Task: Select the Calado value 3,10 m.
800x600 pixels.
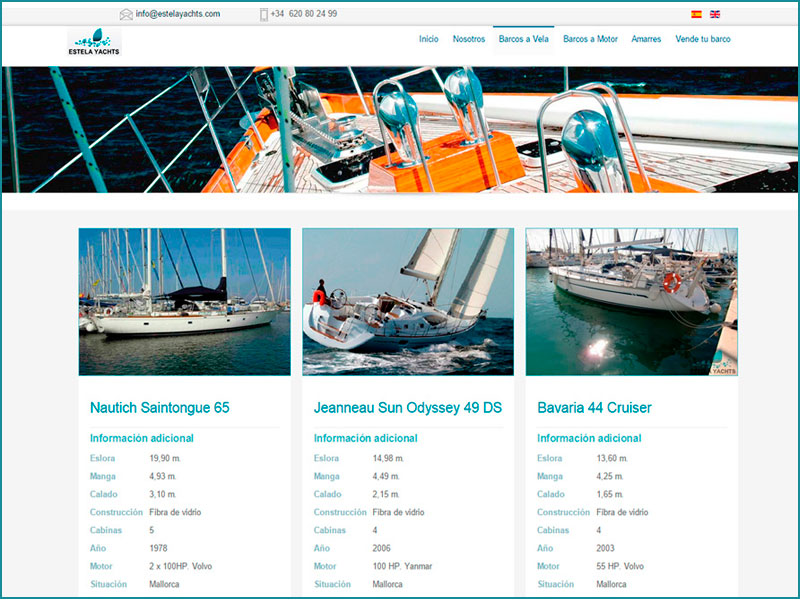Action: point(163,494)
